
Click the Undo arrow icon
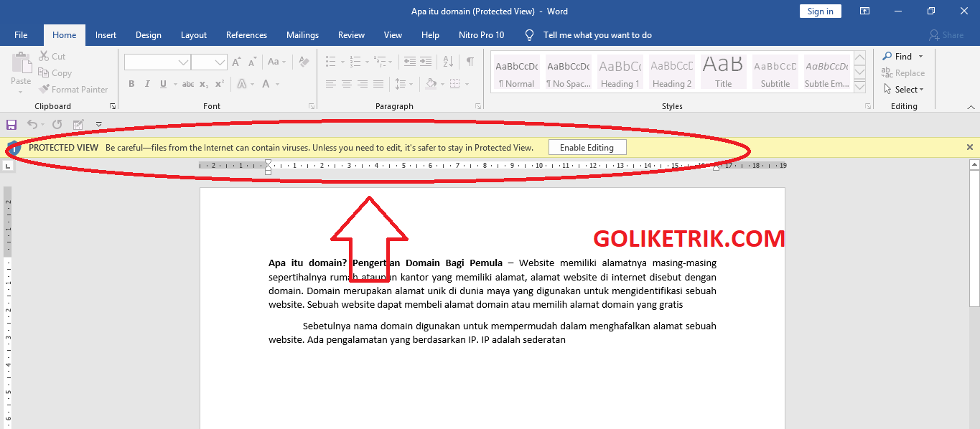[32, 124]
